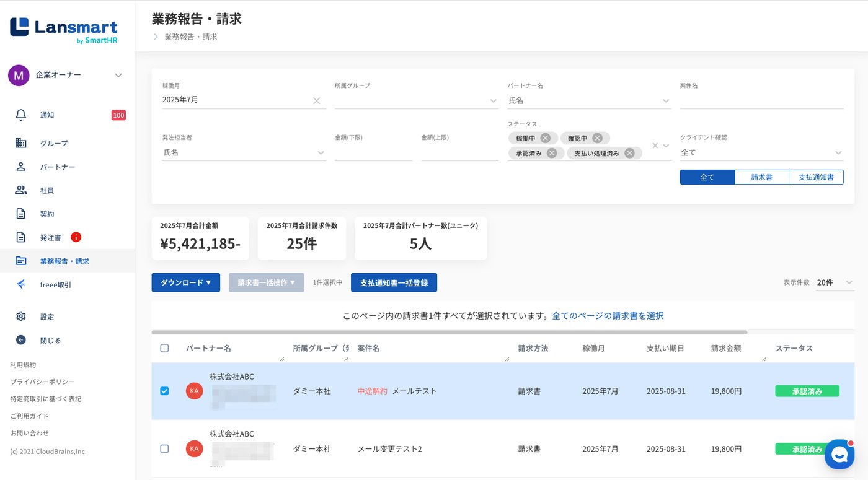Click the ダウンロード button
The height and width of the screenshot is (480, 868).
(x=185, y=282)
